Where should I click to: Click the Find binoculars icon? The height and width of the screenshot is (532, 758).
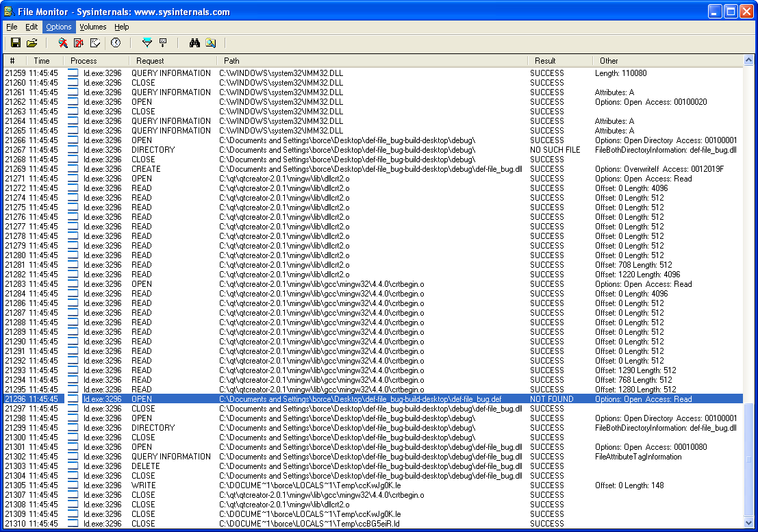coord(194,43)
